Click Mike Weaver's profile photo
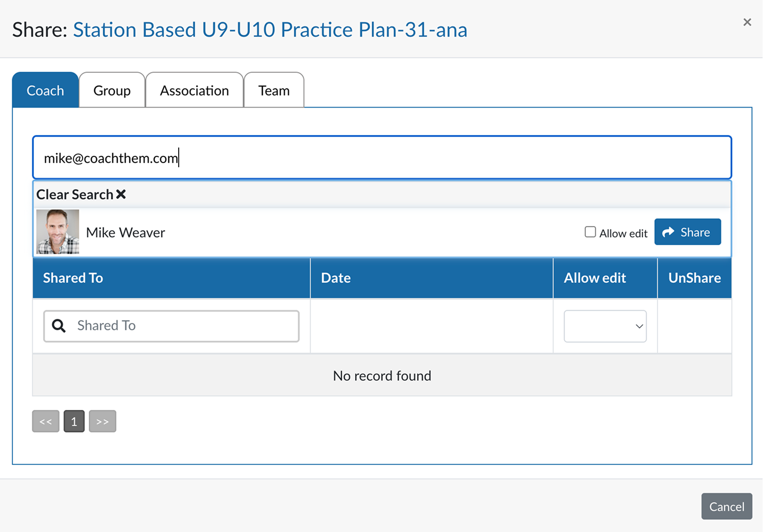 tap(58, 232)
